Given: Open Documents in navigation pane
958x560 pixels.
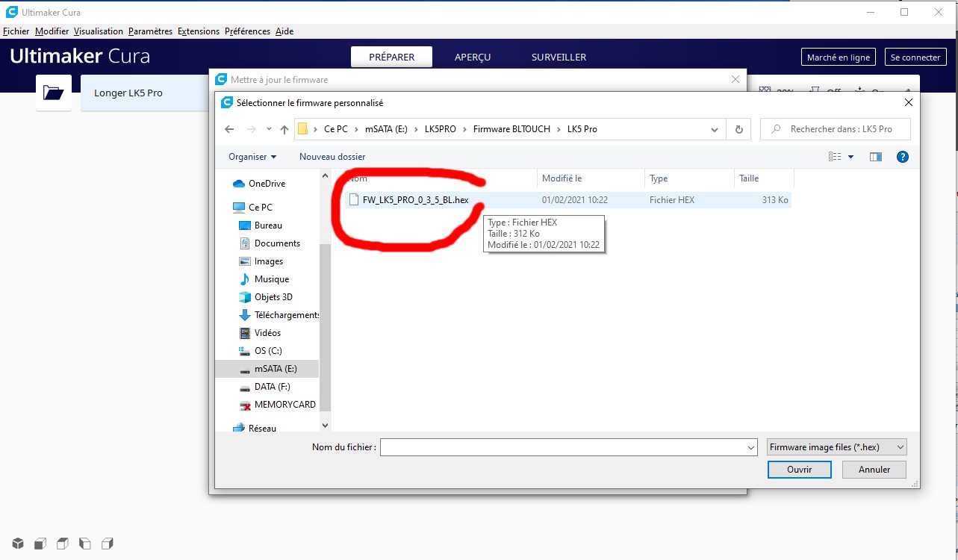Looking at the screenshot, I should coord(277,243).
